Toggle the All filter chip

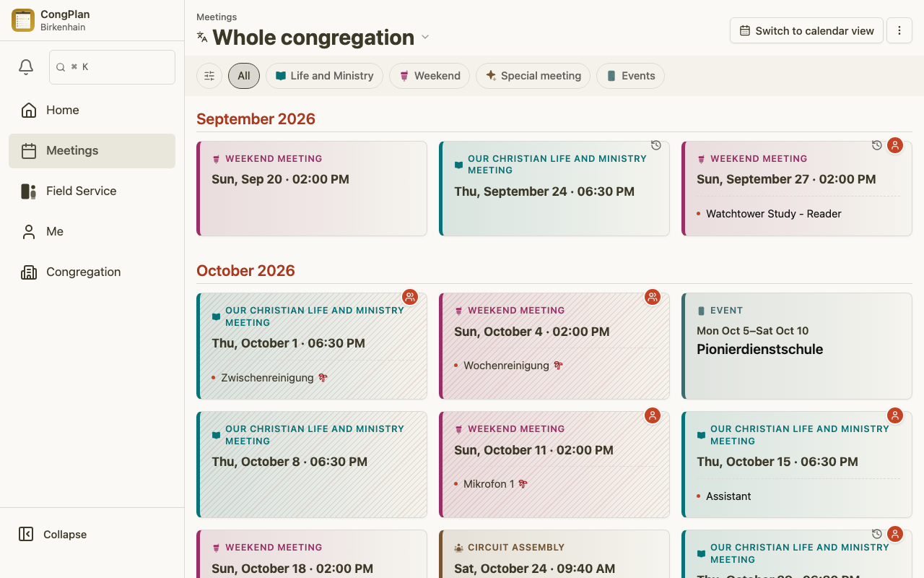[244, 76]
